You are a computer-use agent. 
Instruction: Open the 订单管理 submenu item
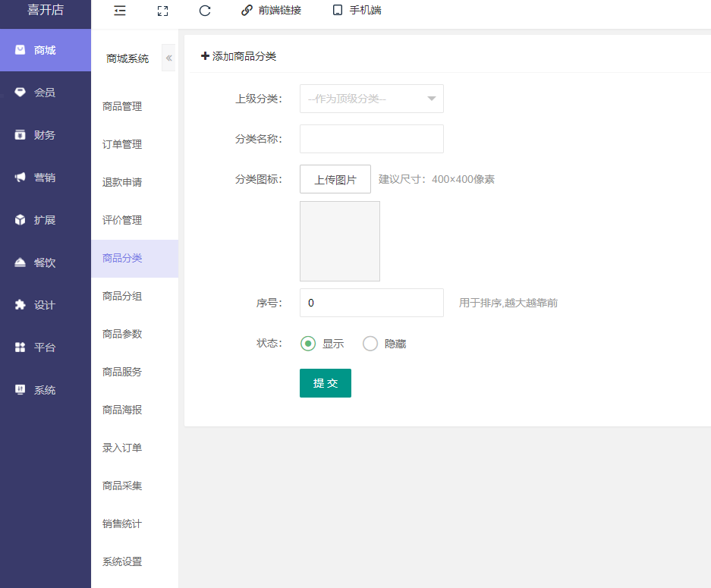tap(134, 145)
